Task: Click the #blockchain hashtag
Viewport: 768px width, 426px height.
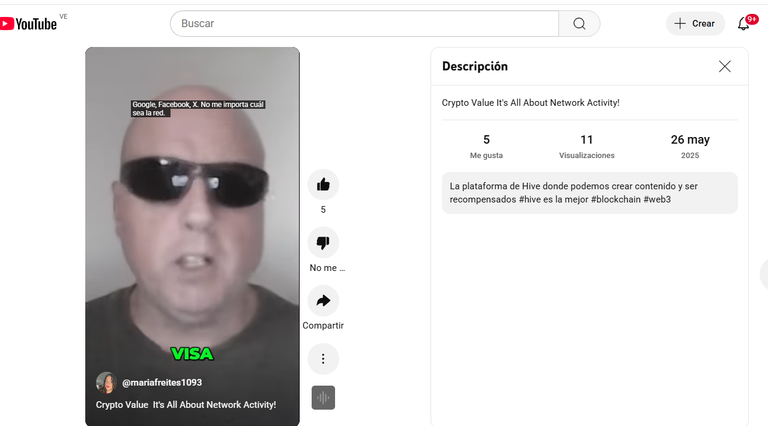Action: point(616,199)
